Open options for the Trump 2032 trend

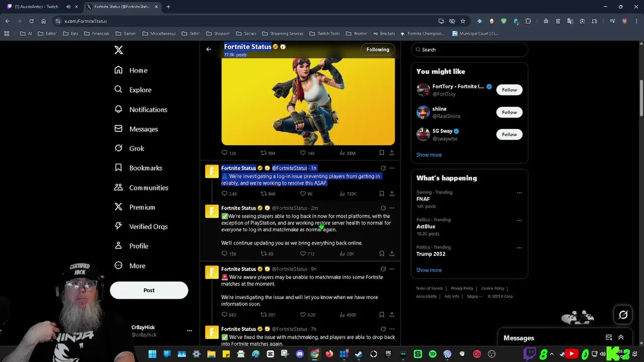click(519, 247)
